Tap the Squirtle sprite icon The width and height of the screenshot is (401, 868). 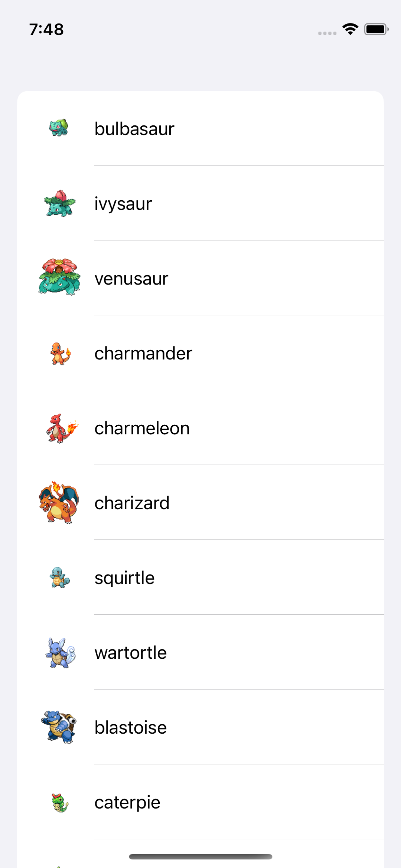click(x=59, y=578)
